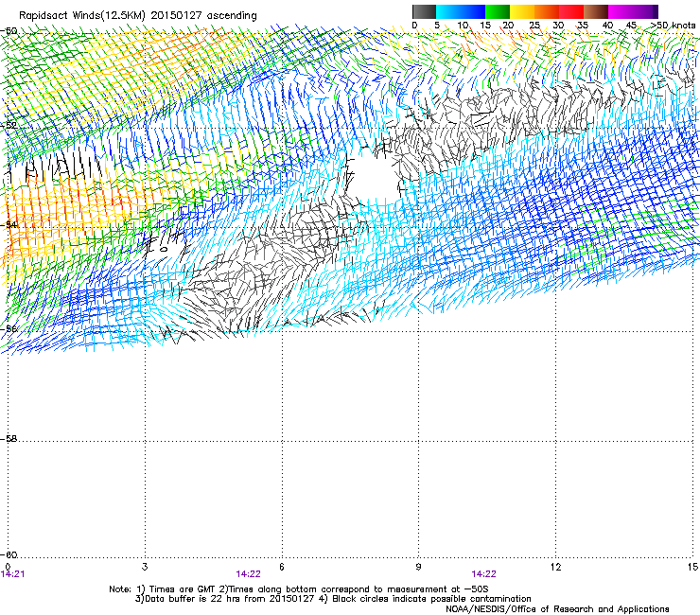Click the '40' label under the colorbar

[607, 26]
